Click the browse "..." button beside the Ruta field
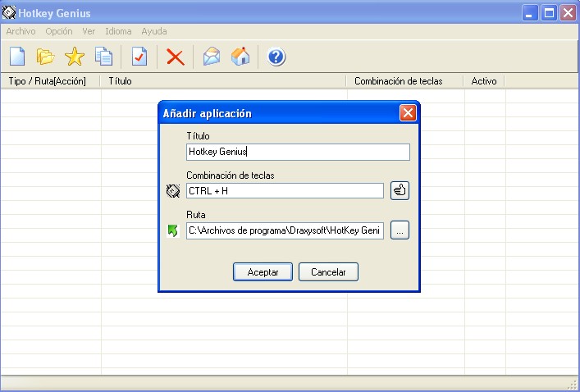580x392 pixels. point(400,230)
